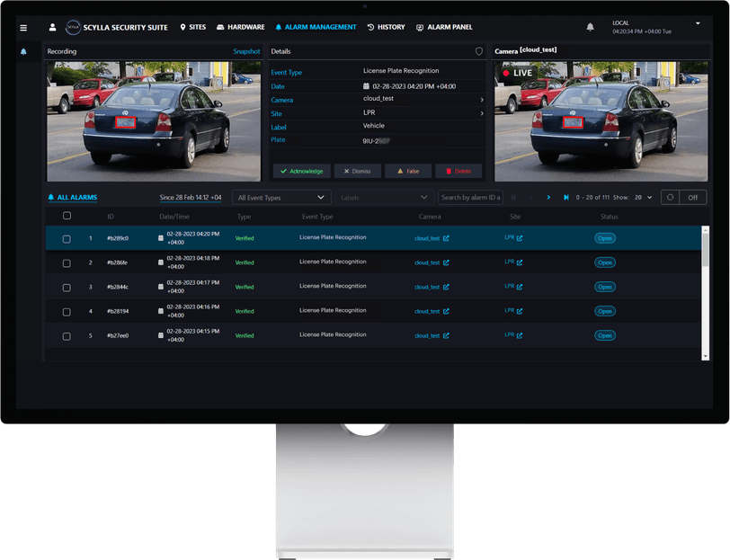This screenshot has width=730, height=560.
Task: Open cloud_test external link for #b286fe
Action: (446, 262)
